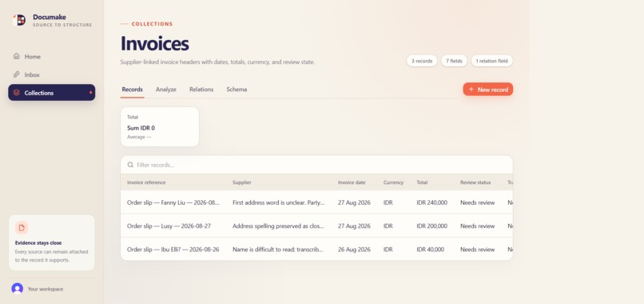Switch to the Analyze tab
The height and width of the screenshot is (304, 644).
[x=166, y=90]
